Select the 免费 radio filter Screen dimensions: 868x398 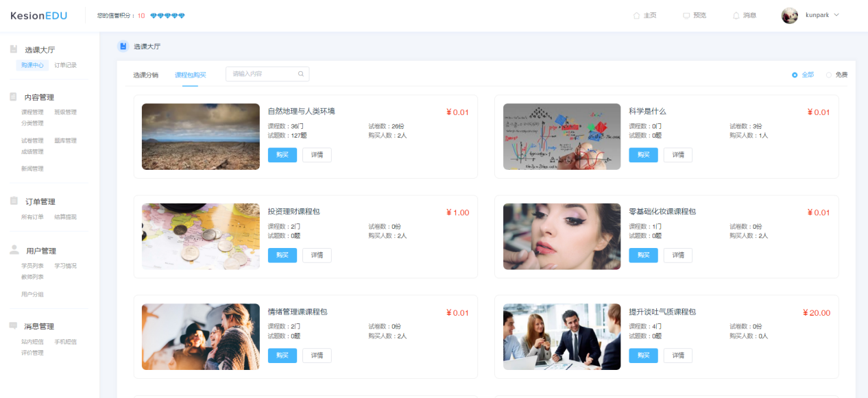pyautogui.click(x=830, y=74)
